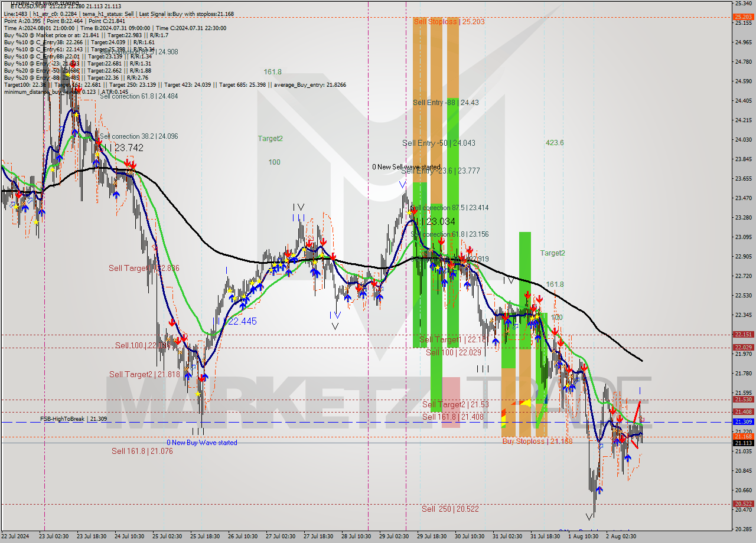This screenshot has height=543, width=756.
Task: Click the '| 22.445' blue price label
Action: (239, 321)
